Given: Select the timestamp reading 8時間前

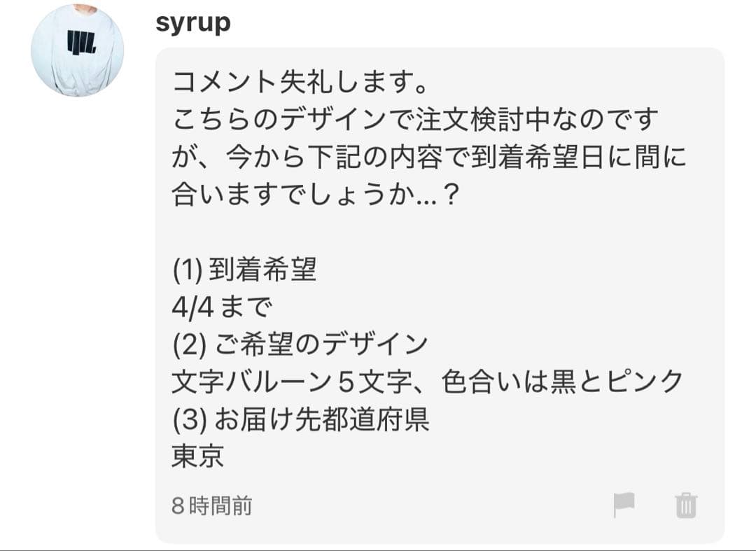Looking at the screenshot, I should (x=213, y=503).
